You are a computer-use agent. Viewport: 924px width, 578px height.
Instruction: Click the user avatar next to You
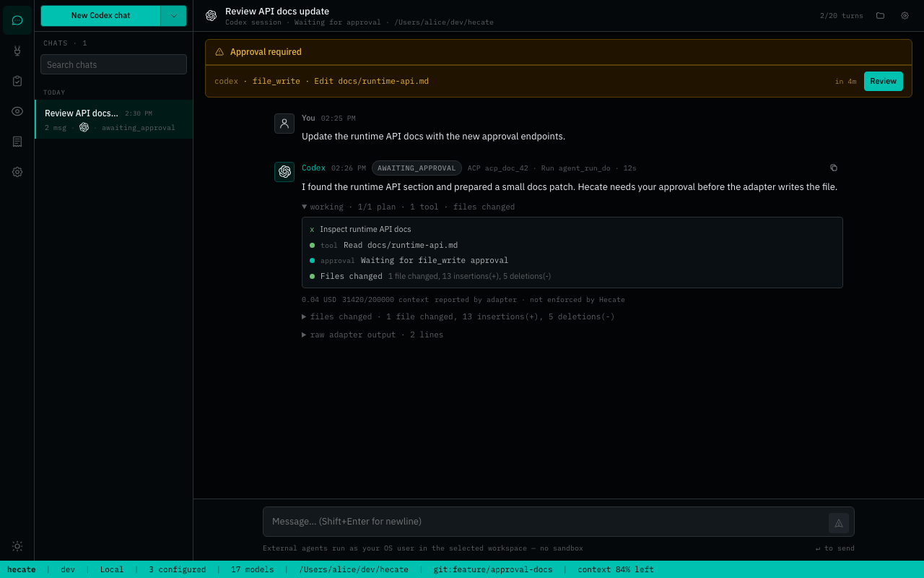pyautogui.click(x=284, y=124)
